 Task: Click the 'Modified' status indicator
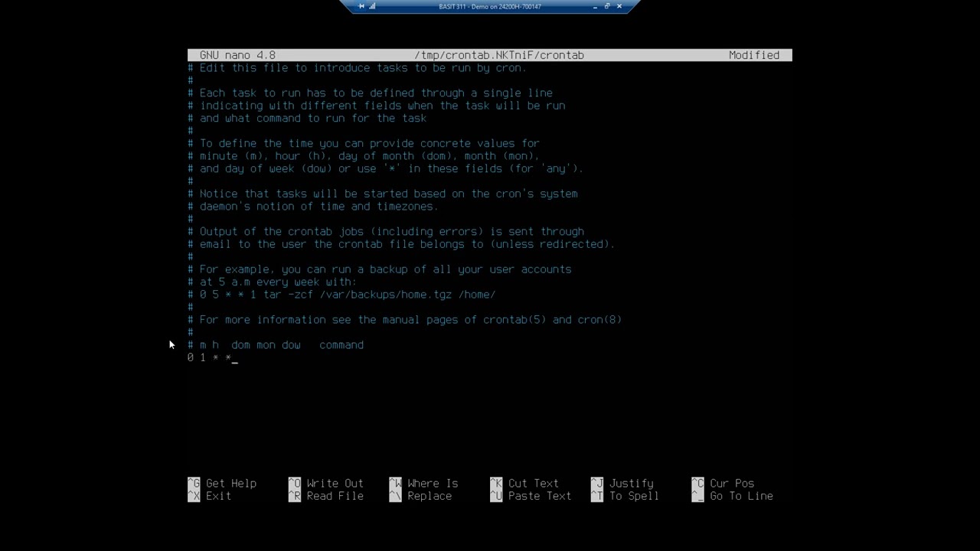pos(754,55)
